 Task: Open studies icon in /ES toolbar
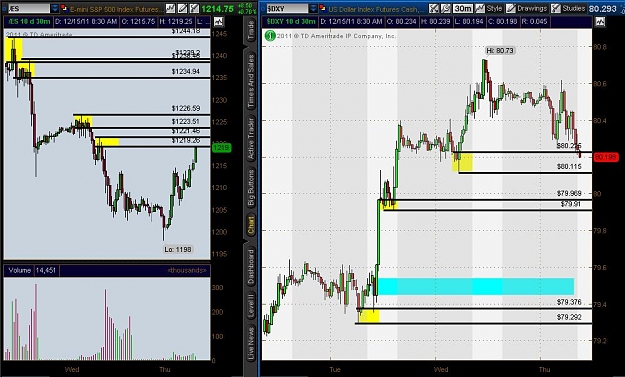[x=194, y=8]
